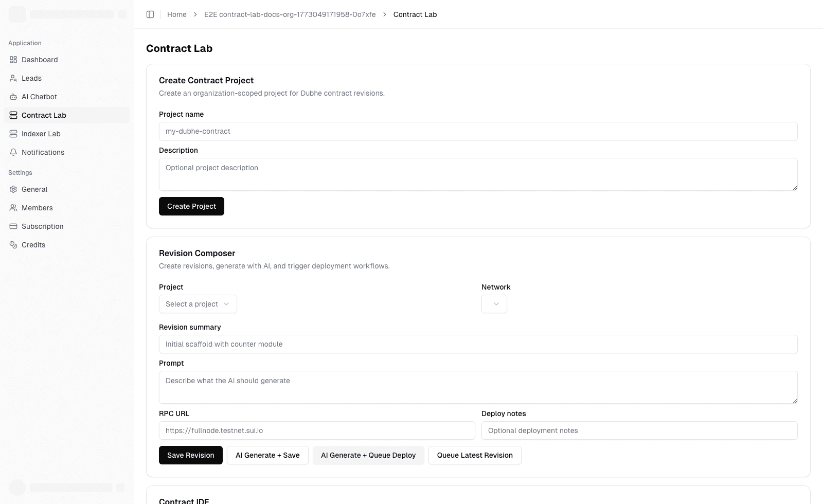Click AI Generate + Queue Deploy

(368, 455)
